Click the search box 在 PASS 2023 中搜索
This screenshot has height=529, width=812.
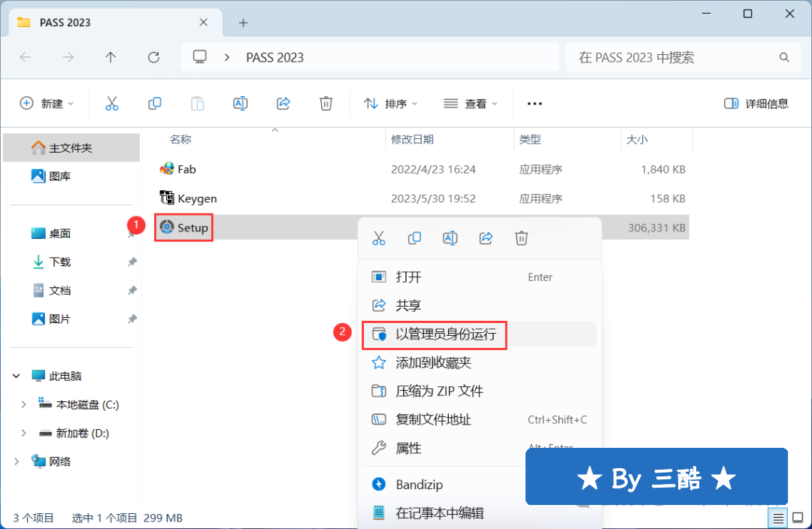point(683,57)
